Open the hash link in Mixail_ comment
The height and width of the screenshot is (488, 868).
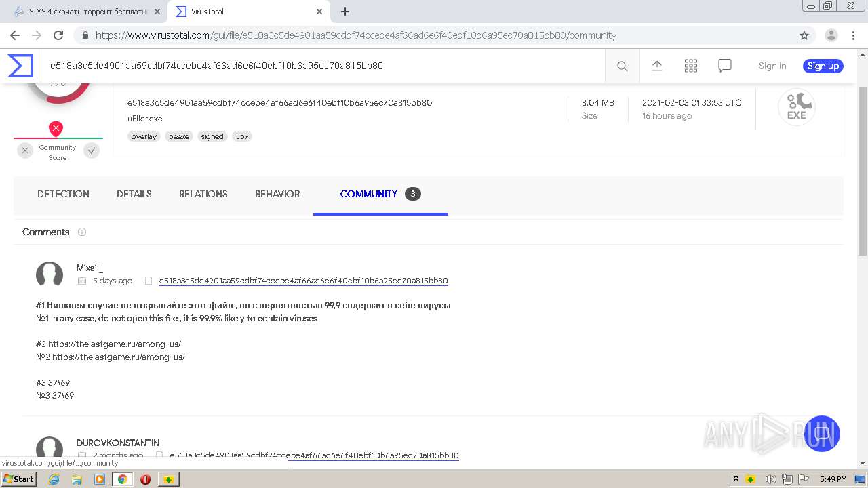303,281
